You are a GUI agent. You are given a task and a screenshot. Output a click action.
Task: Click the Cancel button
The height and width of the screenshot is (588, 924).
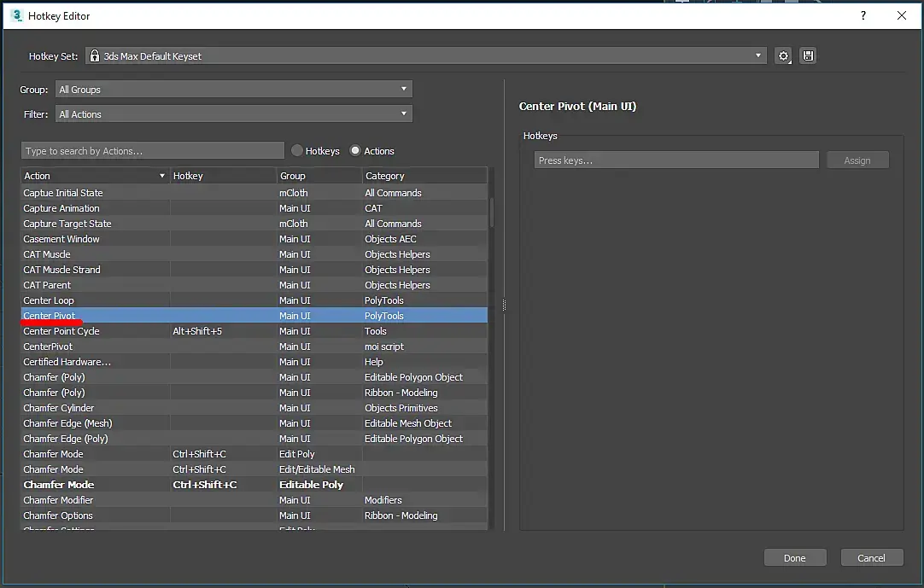pos(872,558)
